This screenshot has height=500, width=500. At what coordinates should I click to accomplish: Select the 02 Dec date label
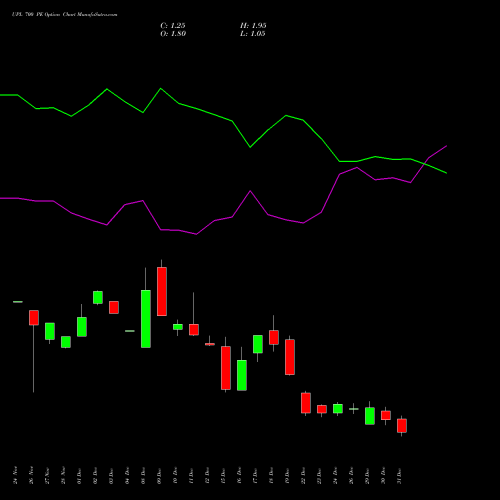point(95,476)
